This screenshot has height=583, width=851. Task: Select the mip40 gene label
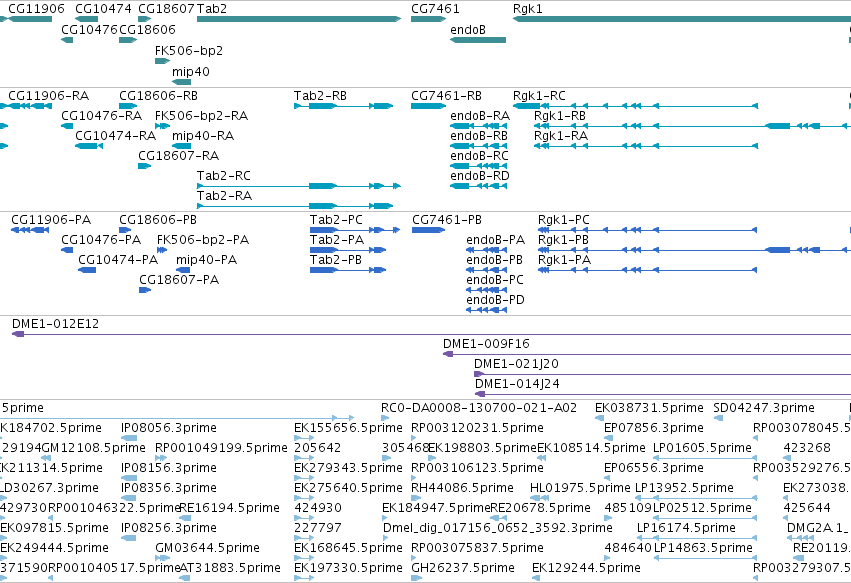point(190,72)
